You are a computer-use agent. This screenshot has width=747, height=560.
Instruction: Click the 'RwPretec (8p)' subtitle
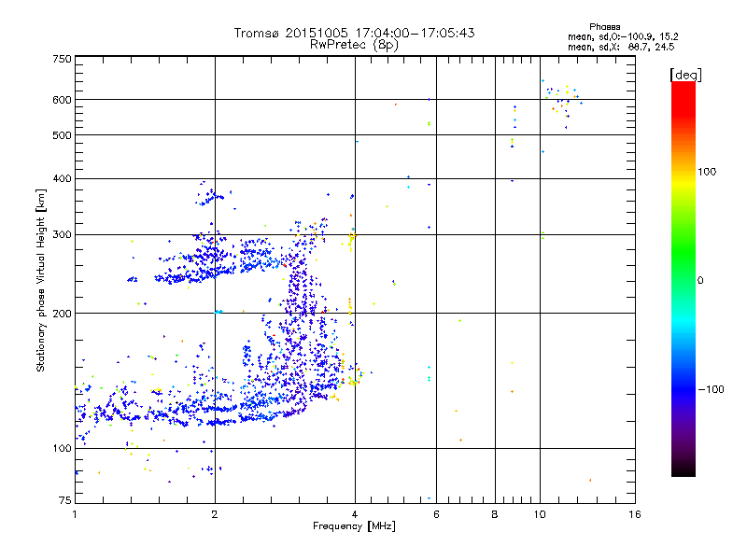pyautogui.click(x=354, y=45)
